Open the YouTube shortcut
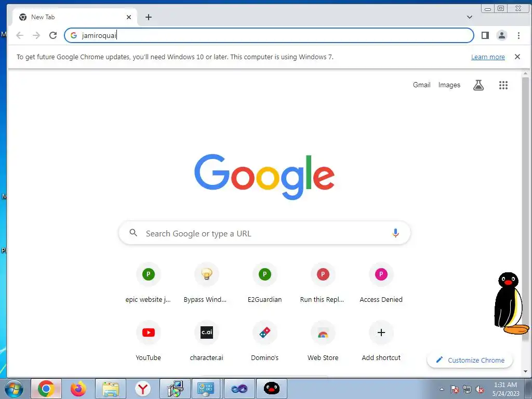Image resolution: width=532 pixels, height=399 pixels. pos(148,341)
